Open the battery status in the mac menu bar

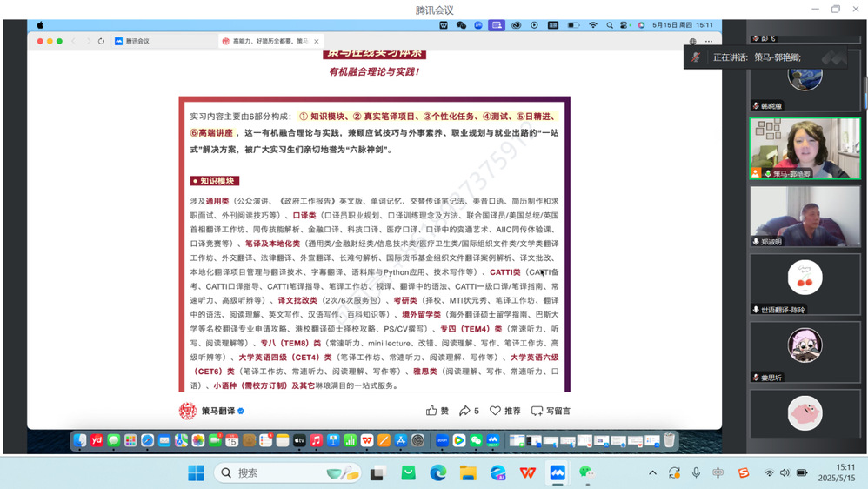point(573,25)
